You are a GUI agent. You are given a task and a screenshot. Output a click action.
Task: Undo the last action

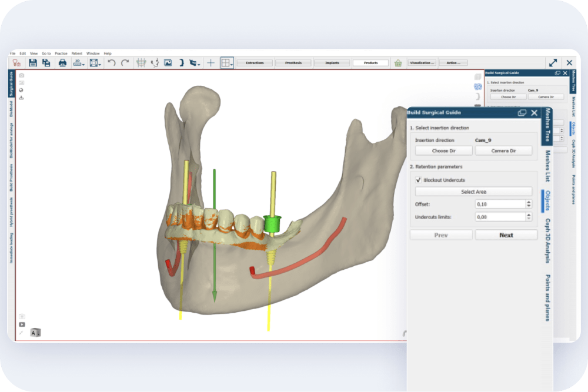111,62
